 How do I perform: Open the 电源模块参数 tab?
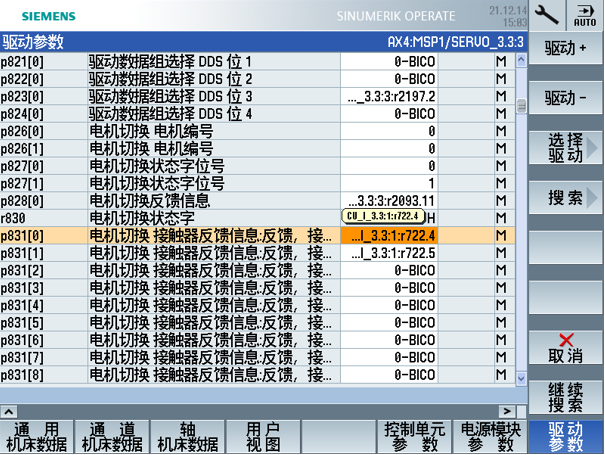(x=490, y=437)
